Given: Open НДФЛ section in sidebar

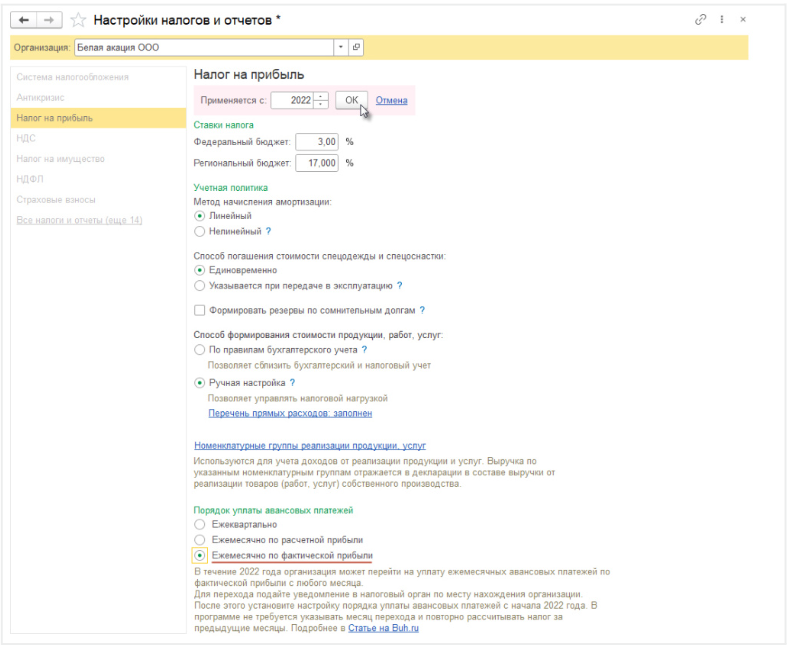Looking at the screenshot, I should 30,179.
